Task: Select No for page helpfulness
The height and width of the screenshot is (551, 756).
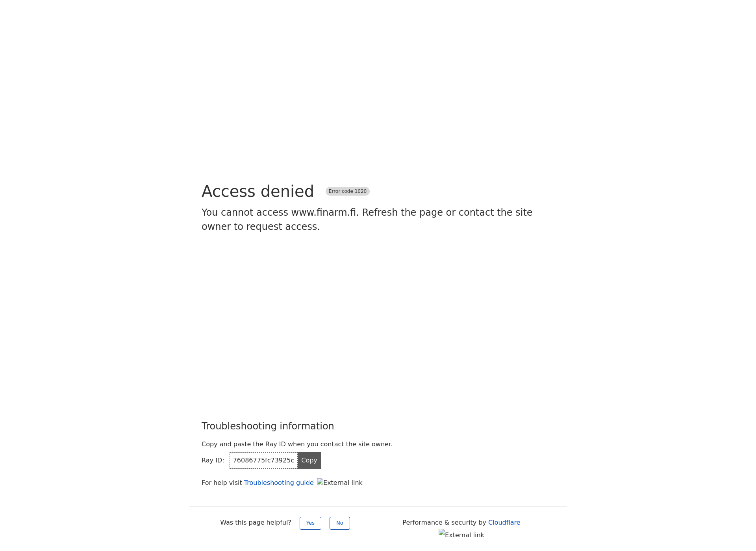Action: pyautogui.click(x=339, y=523)
